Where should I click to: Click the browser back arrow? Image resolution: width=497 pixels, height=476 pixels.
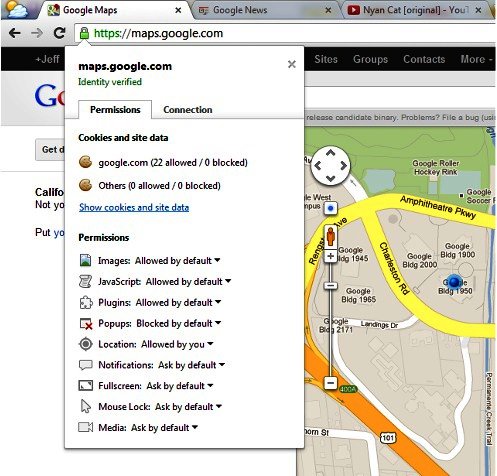[15, 33]
